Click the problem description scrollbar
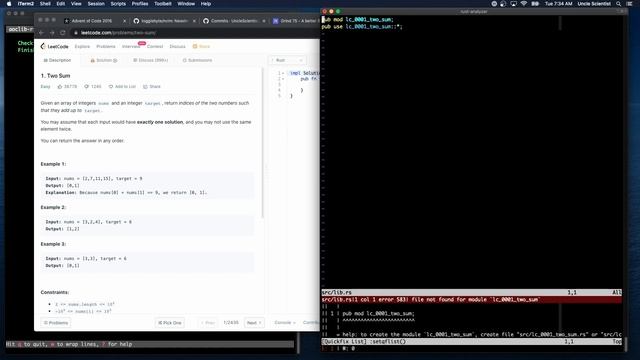The height and width of the screenshot is (360, 640). (x=263, y=143)
